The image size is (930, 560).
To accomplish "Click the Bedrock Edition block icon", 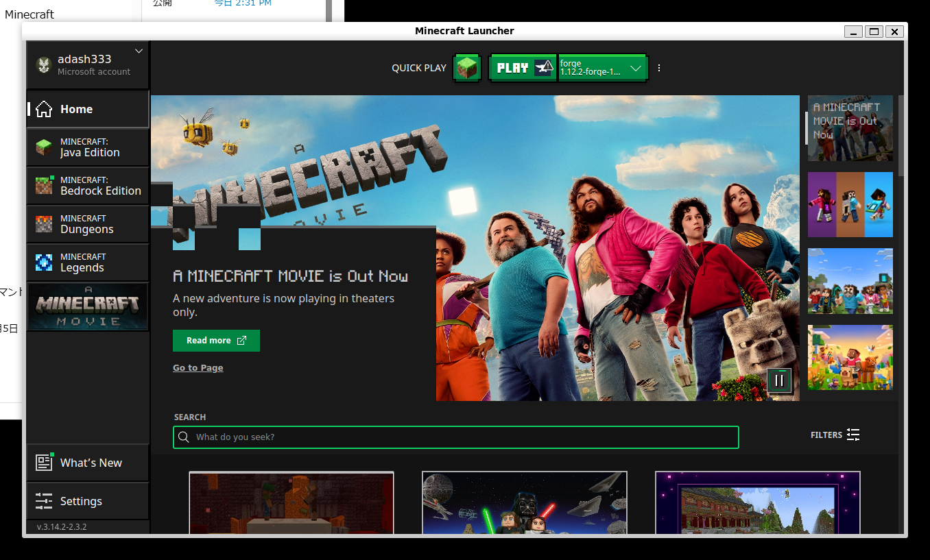I will tap(44, 186).
